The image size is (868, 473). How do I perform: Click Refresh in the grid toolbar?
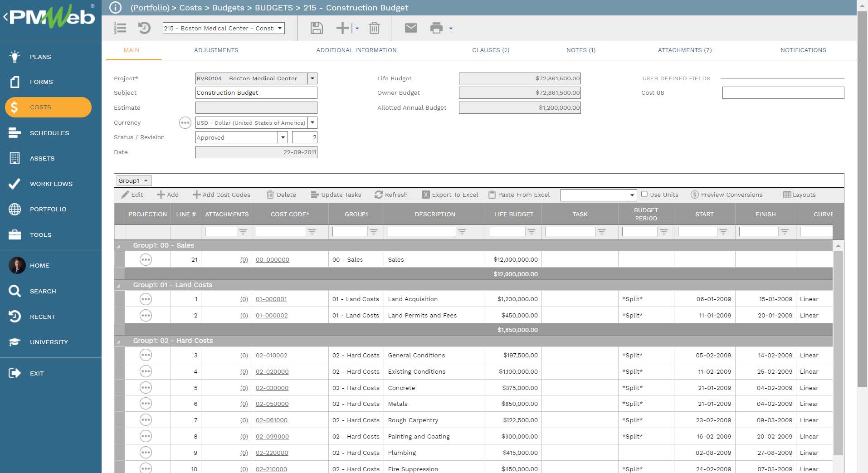tap(391, 195)
